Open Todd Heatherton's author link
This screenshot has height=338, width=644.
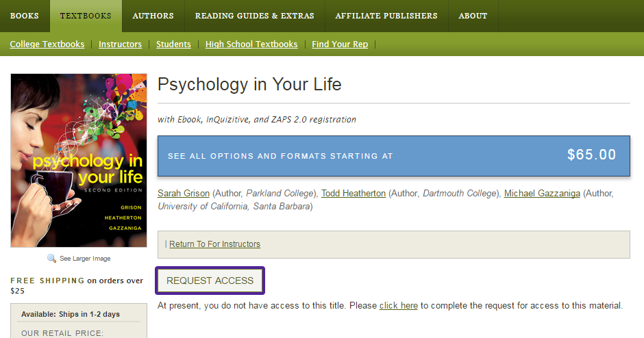coord(354,193)
